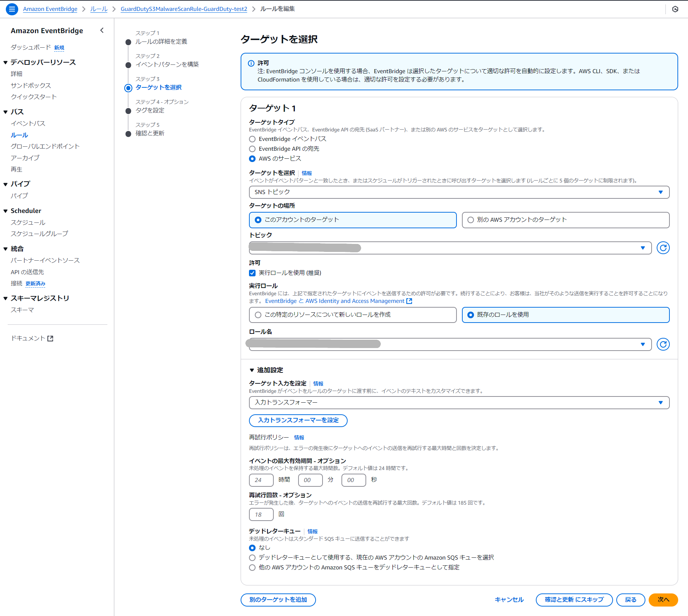Click the info icon in 許可 banner
This screenshot has width=688, height=616.
click(251, 63)
